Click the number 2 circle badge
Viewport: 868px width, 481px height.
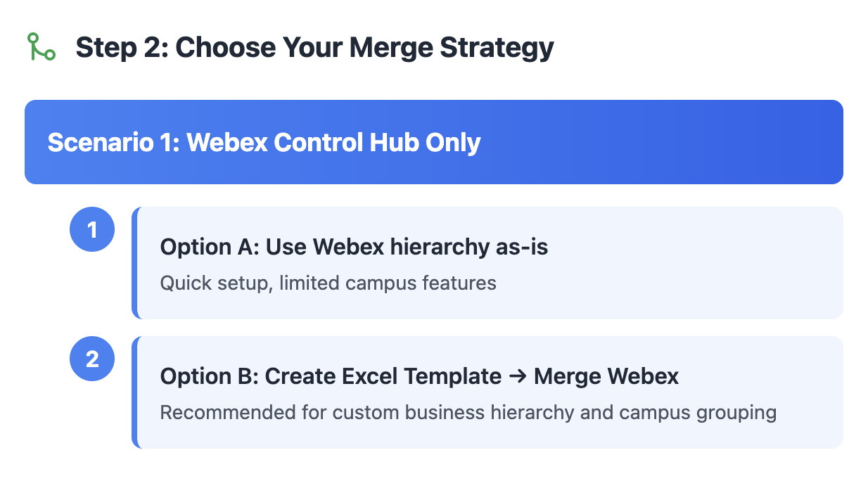(x=92, y=359)
